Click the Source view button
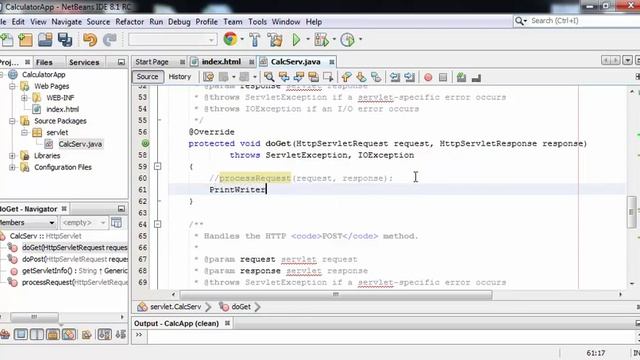The width and height of the screenshot is (640, 360). 147,77
